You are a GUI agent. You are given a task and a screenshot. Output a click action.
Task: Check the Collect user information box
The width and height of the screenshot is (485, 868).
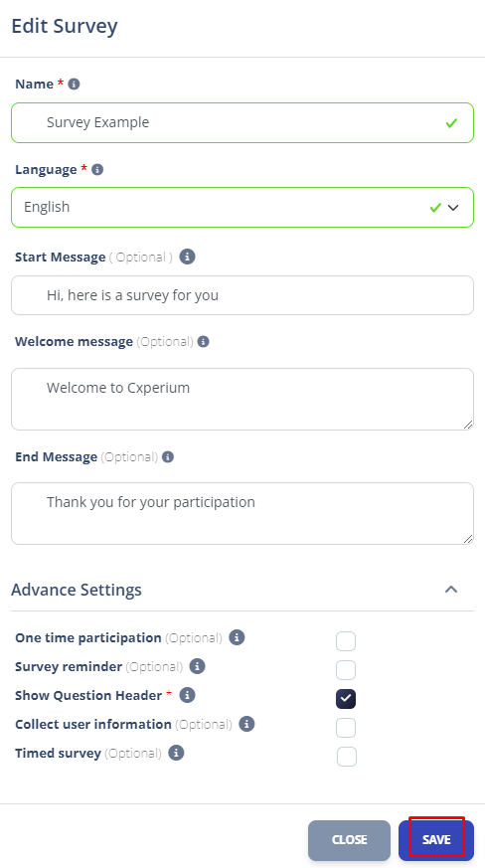coord(346,728)
